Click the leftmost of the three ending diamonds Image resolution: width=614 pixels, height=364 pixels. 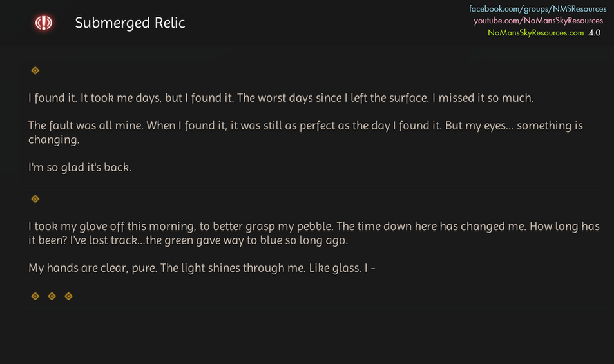(x=35, y=296)
